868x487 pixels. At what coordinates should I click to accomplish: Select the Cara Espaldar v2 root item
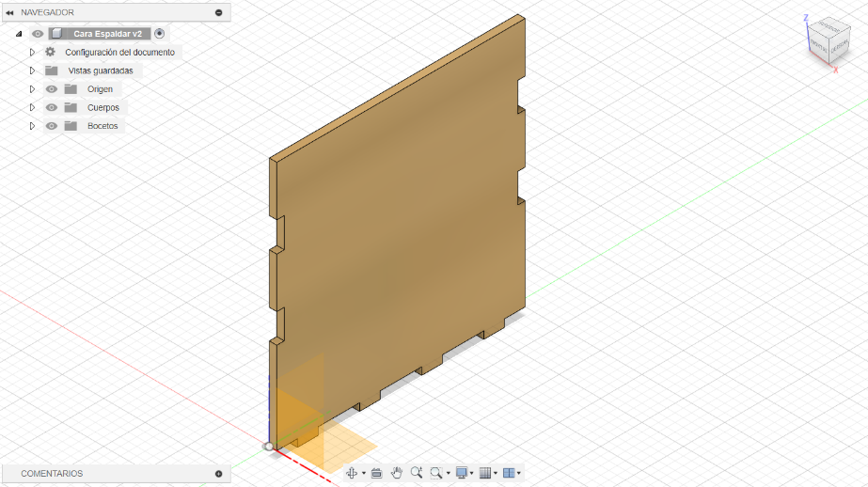pos(107,34)
